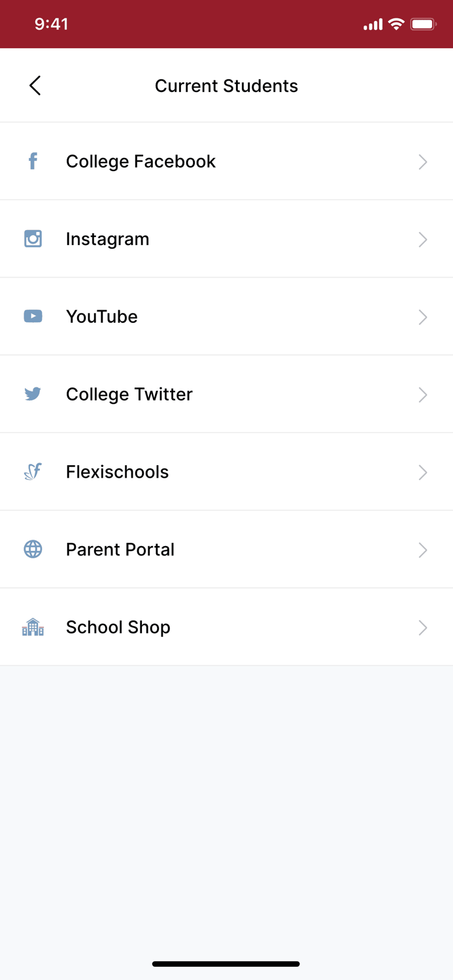Open the YouTube link label
Image resolution: width=453 pixels, height=980 pixels.
coord(101,317)
